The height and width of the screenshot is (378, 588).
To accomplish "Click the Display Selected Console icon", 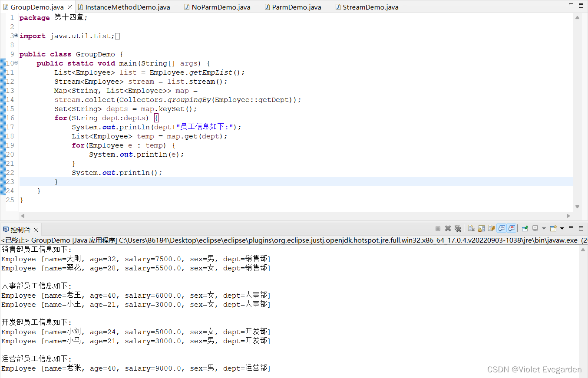I will pos(535,229).
